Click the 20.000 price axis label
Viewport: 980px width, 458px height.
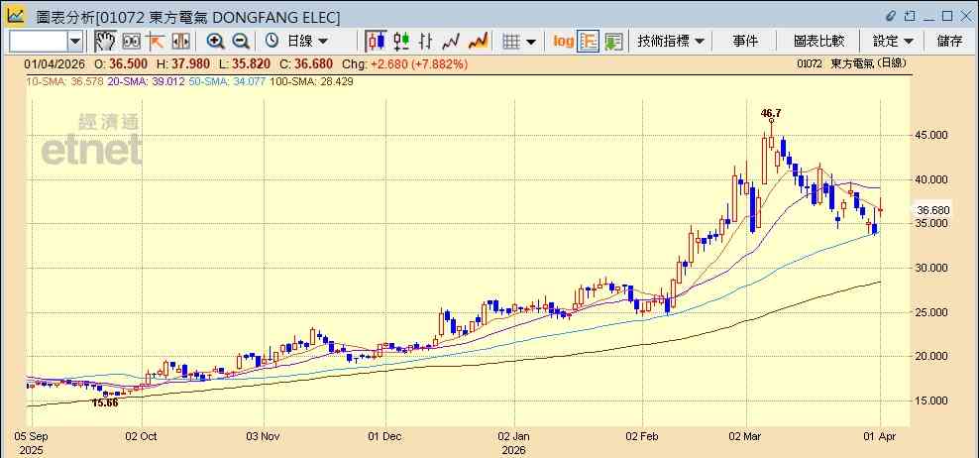[931, 356]
